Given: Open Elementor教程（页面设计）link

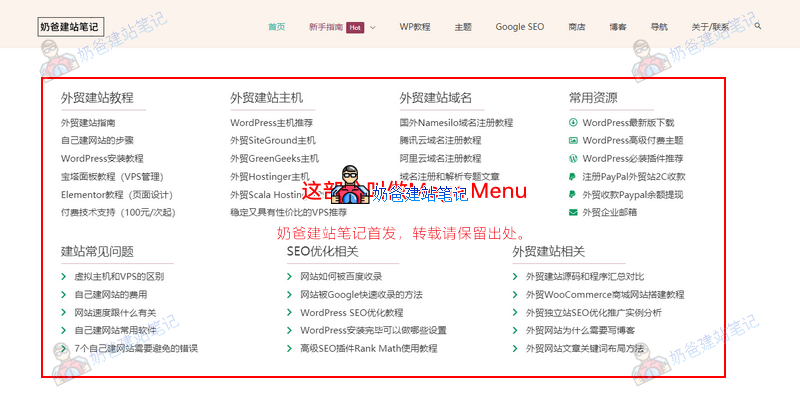Looking at the screenshot, I should pos(118,194).
